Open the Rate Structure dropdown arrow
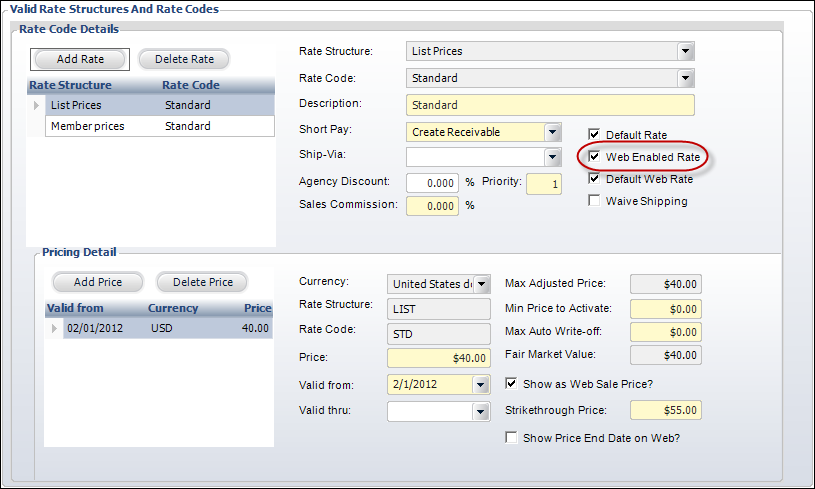 686,51
